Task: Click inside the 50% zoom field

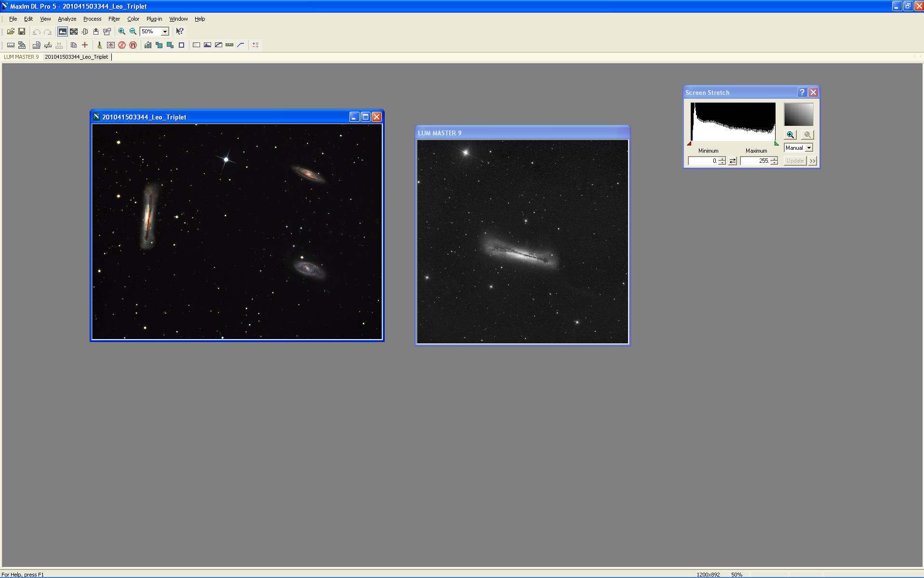Action: (x=150, y=31)
